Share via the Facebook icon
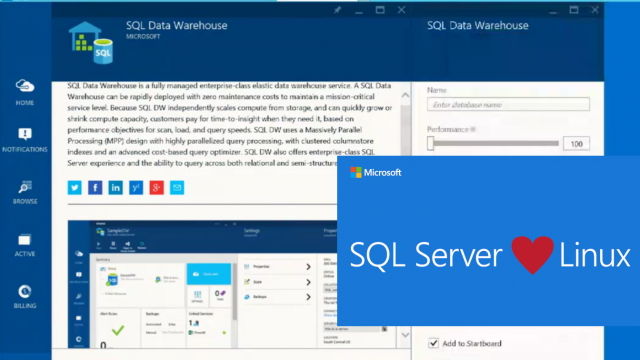The height and width of the screenshot is (360, 640). (x=95, y=188)
